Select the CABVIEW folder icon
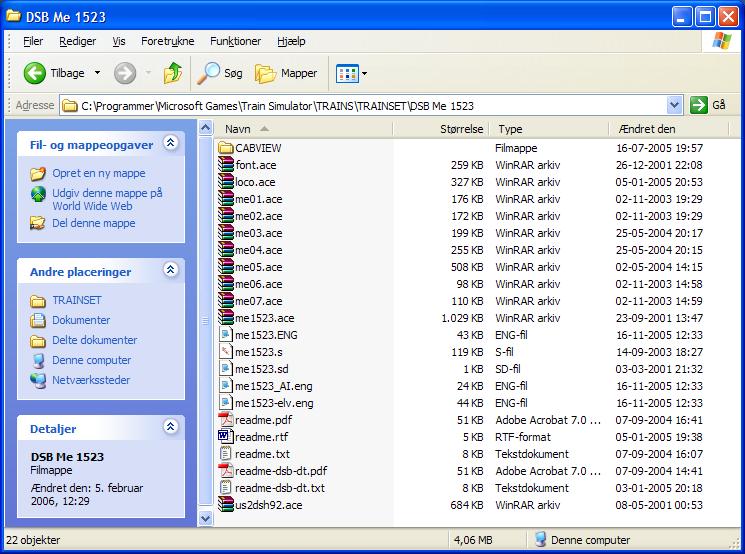Screen dimensions: 745x554 (x=226, y=148)
